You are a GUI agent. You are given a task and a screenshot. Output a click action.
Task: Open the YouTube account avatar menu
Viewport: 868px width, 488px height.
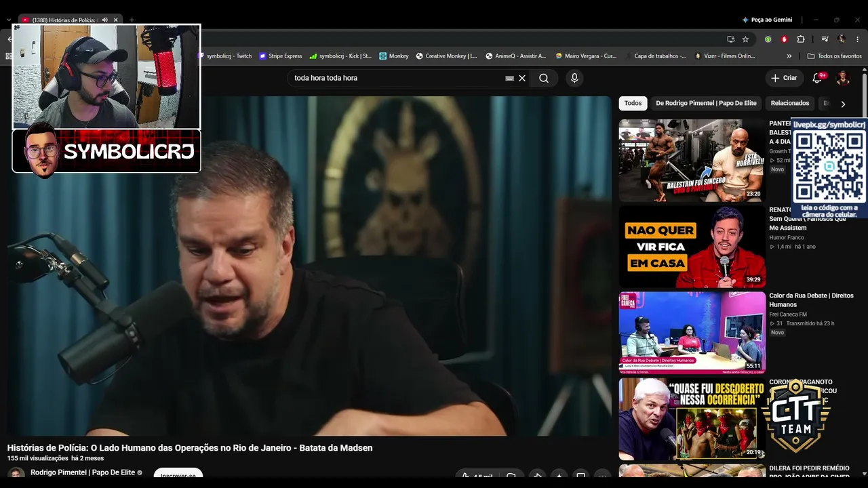click(843, 78)
